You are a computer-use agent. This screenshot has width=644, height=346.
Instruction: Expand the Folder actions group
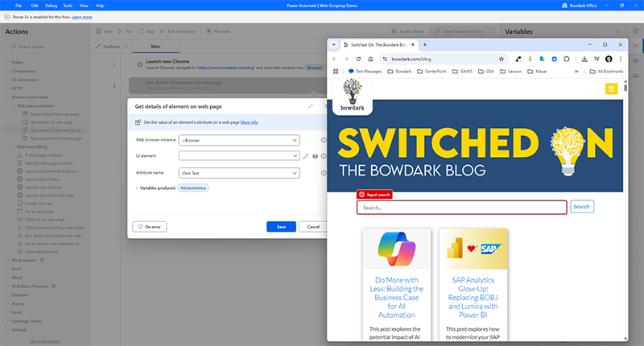[x=7, y=63]
